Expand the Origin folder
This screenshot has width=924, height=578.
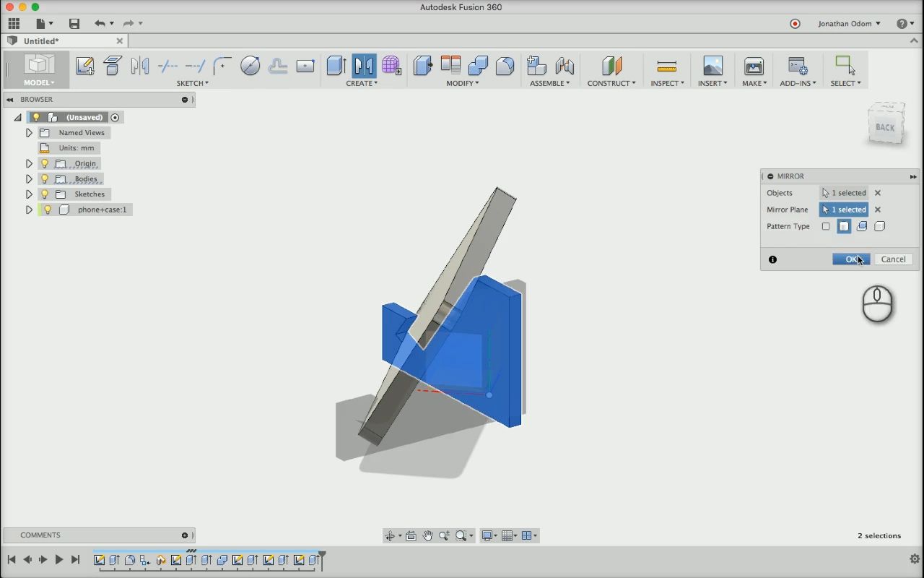(x=29, y=163)
